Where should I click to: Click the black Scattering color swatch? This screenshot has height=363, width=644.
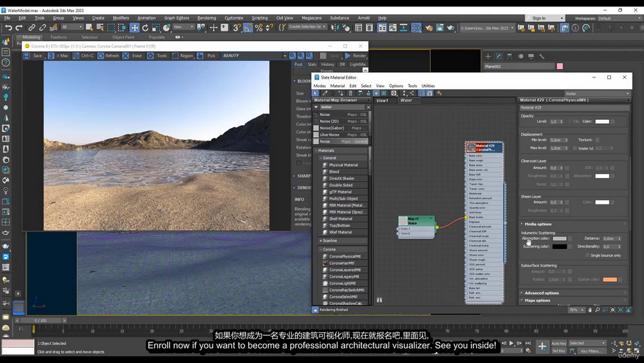(x=560, y=247)
